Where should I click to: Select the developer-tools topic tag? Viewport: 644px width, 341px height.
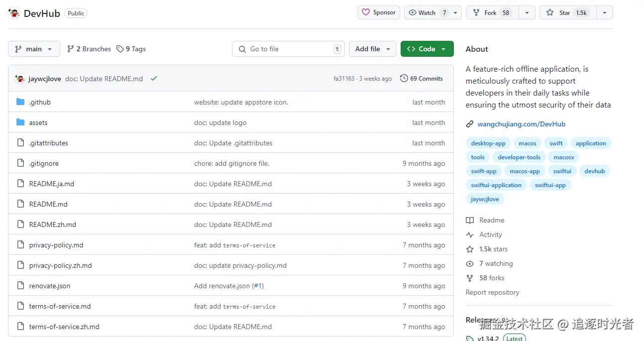[x=519, y=157]
